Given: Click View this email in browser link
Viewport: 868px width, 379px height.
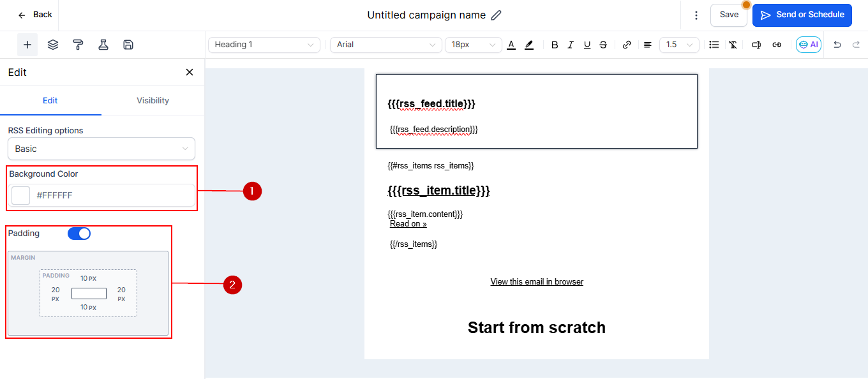Looking at the screenshot, I should [537, 282].
